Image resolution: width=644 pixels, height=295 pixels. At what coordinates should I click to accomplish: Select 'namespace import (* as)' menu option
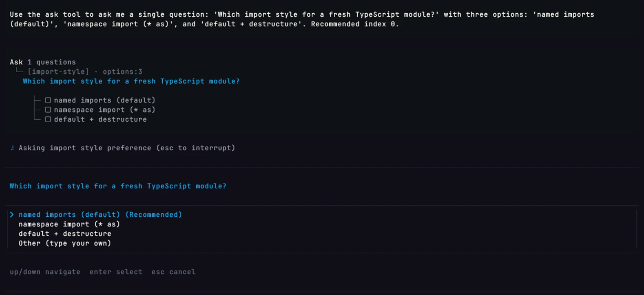[69, 225]
